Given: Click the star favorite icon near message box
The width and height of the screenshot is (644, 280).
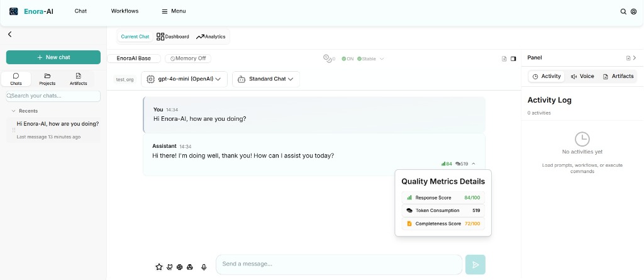Looking at the screenshot, I should pos(159,267).
